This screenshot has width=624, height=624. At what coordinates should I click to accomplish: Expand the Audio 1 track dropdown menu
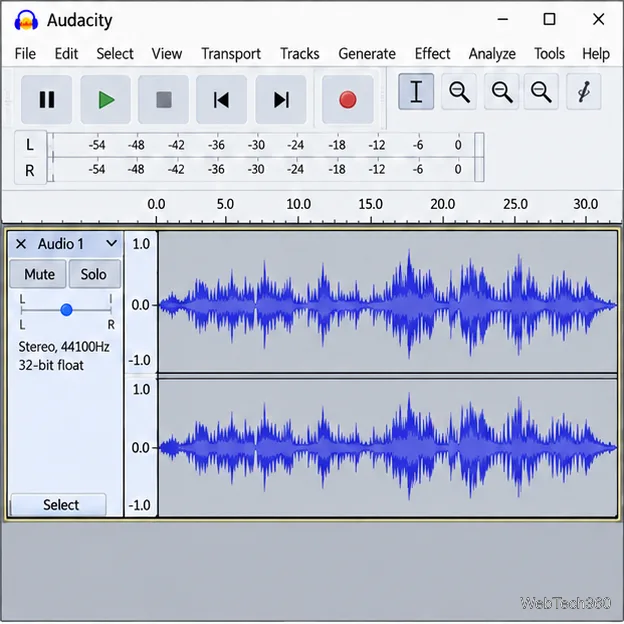point(112,243)
